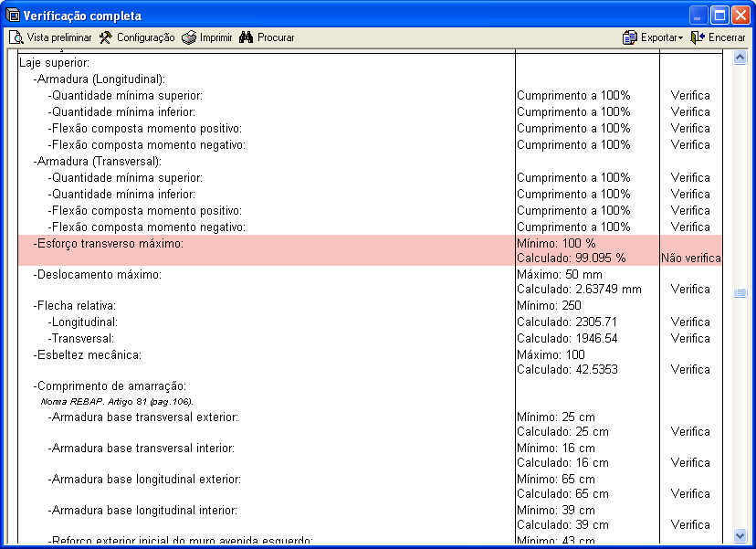Click scrollbar up arrow
Viewport: 756px width, 549px height.
pyautogui.click(x=740, y=58)
